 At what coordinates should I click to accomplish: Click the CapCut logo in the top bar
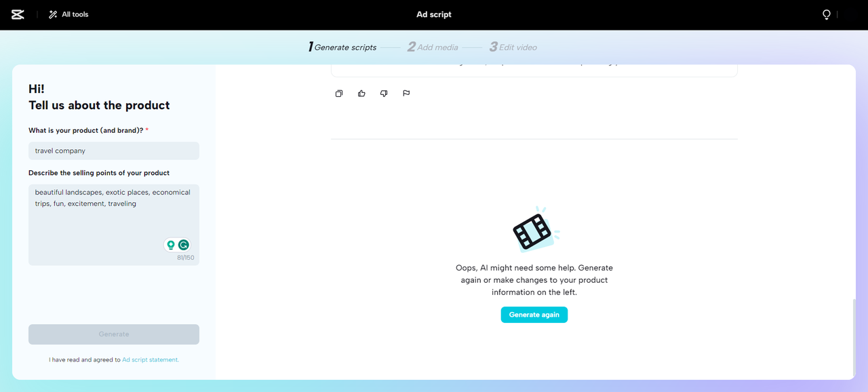point(17,14)
